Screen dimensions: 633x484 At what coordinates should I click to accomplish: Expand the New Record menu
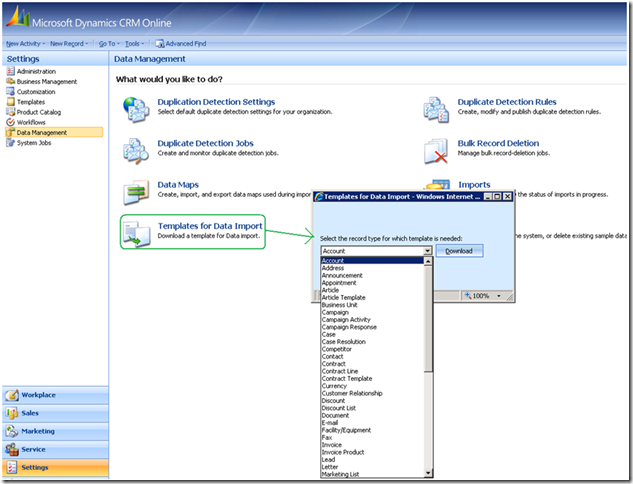point(70,44)
